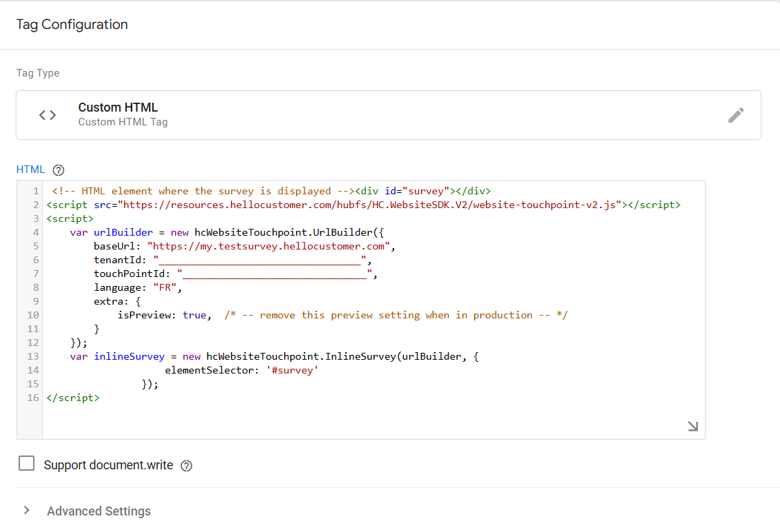Open the help icon beside the HTML label

(x=59, y=170)
